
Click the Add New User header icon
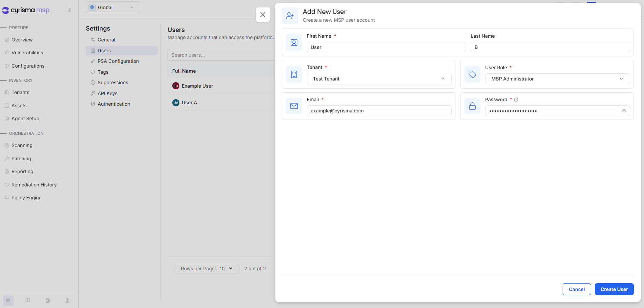(290, 16)
